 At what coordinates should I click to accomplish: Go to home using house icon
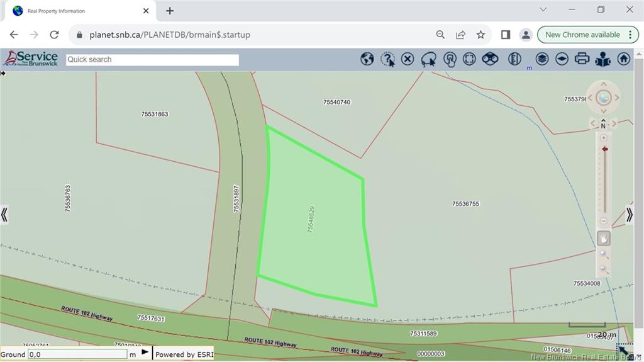623,59
